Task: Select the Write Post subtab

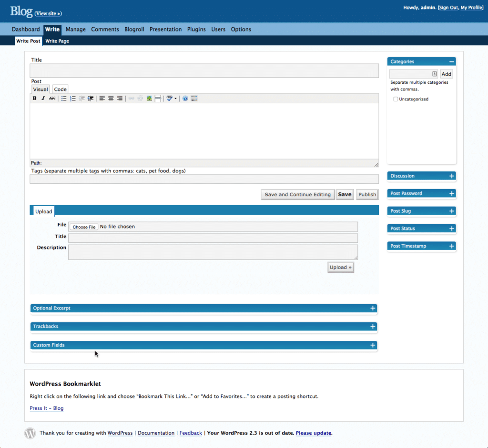Action: click(x=28, y=41)
